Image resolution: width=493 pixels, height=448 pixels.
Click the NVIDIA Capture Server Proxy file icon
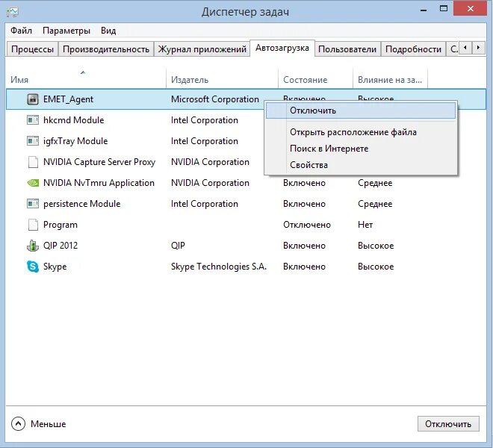click(x=33, y=162)
